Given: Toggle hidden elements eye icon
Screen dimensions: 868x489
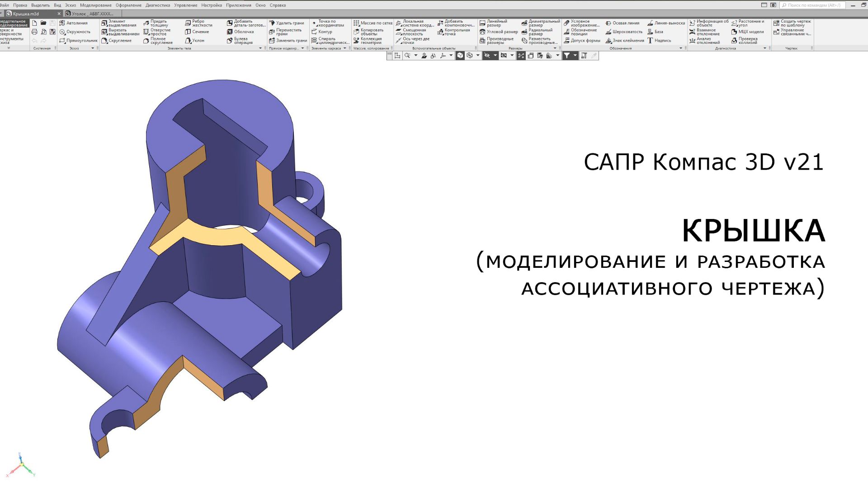Looking at the screenshot, I should pyautogui.click(x=487, y=56).
